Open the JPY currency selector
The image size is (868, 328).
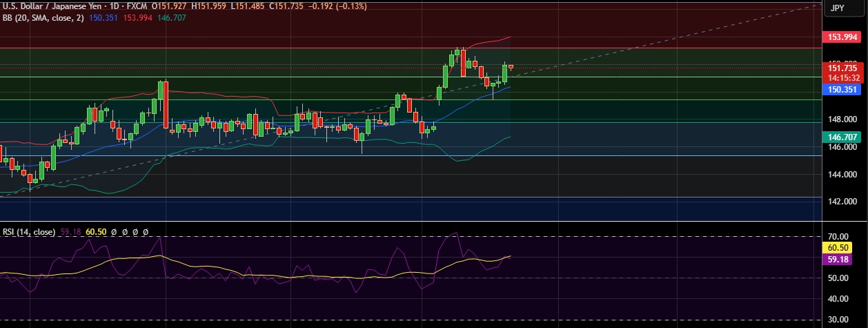coord(838,8)
